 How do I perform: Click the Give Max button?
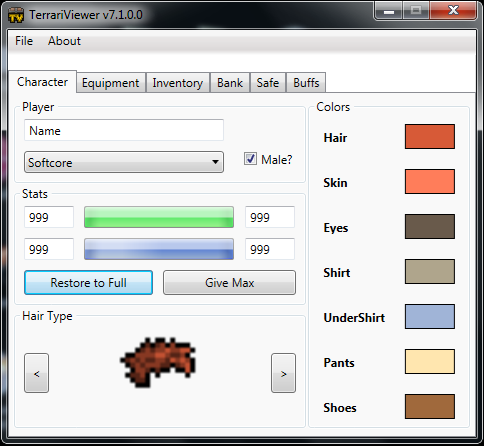(x=229, y=282)
